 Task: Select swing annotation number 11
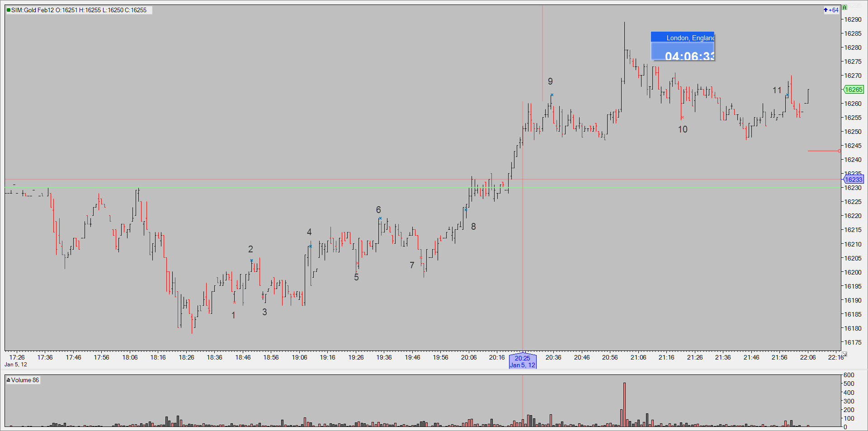point(777,90)
